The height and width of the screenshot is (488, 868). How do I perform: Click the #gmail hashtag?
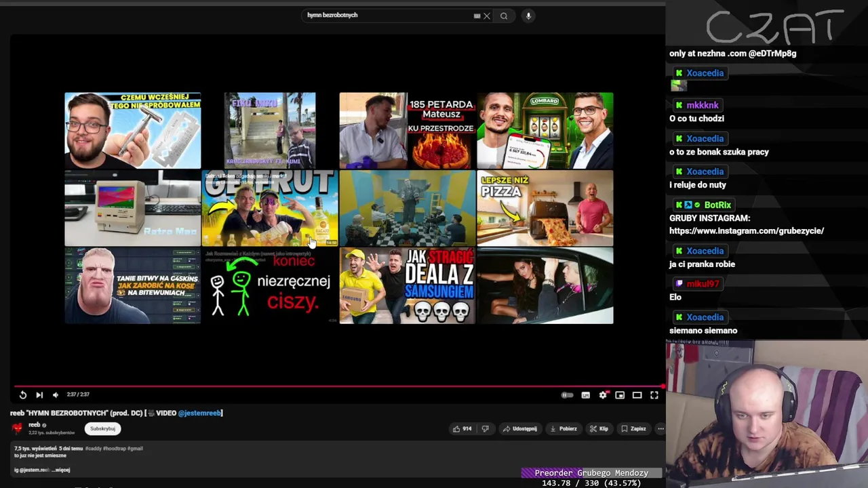135,448
